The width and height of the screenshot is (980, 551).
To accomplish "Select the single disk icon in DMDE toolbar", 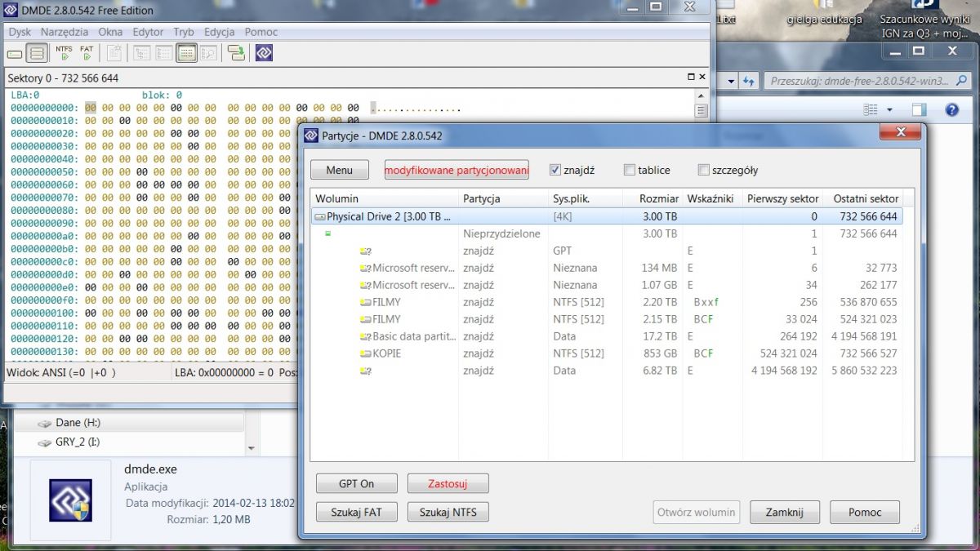I will tap(15, 54).
